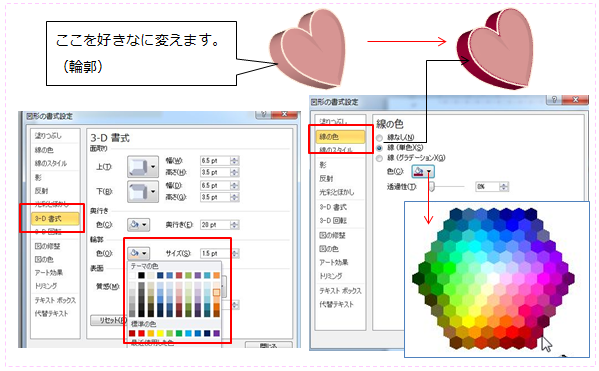
Task: Click help button of 3-D 書式 dialog
Action: click(263, 114)
